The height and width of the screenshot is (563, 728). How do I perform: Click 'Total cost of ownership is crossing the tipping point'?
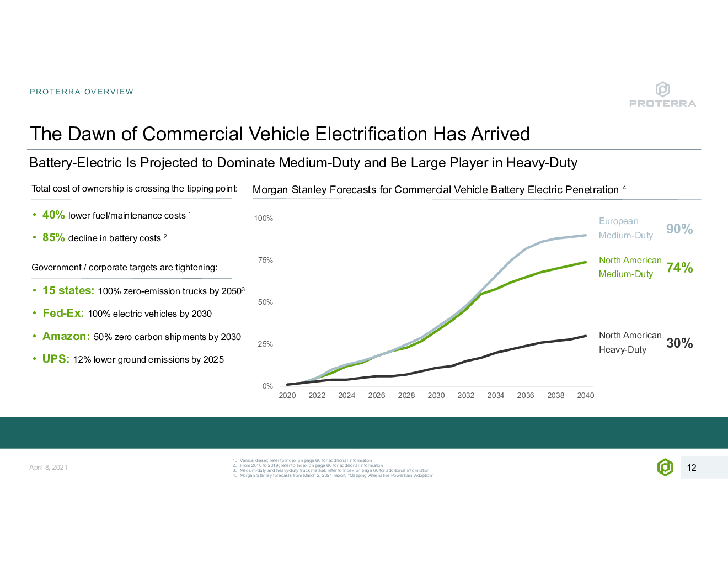tap(135, 189)
